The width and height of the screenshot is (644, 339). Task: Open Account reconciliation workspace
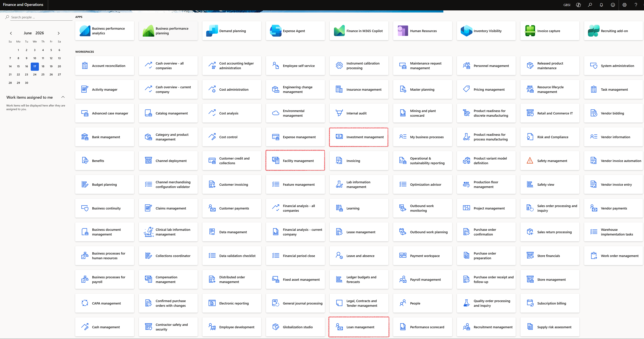105,66
